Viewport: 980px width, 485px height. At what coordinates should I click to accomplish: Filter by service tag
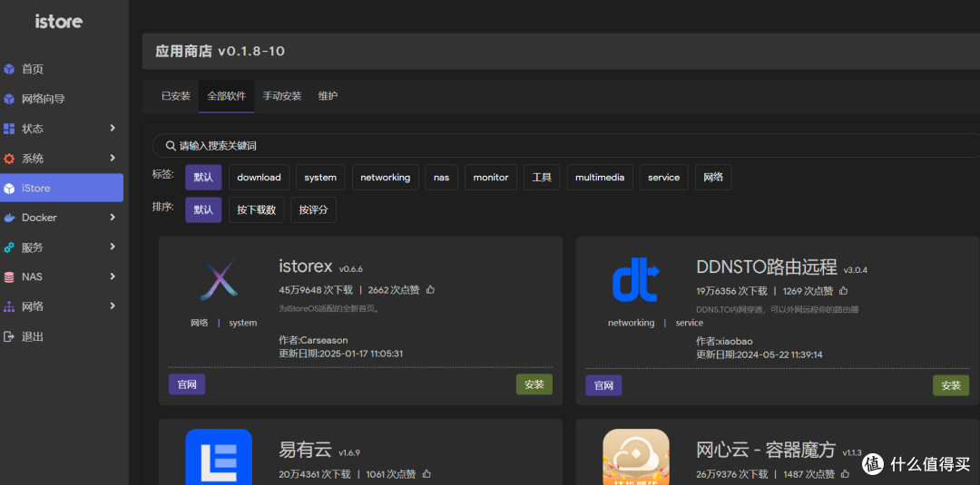[663, 178]
